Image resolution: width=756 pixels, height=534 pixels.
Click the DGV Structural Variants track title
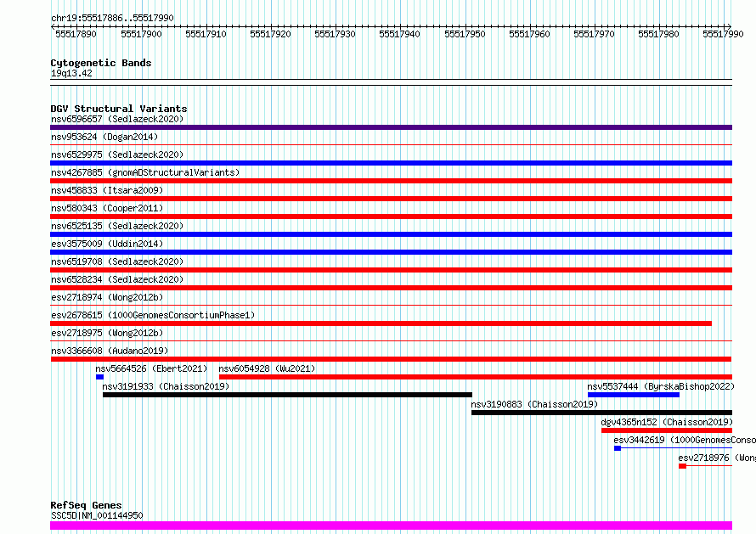click(x=119, y=109)
